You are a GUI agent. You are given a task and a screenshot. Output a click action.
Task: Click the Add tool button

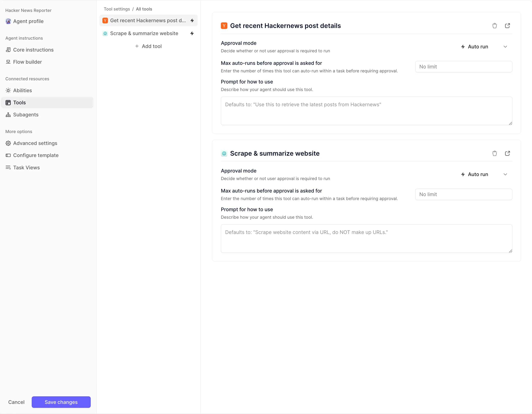148,46
